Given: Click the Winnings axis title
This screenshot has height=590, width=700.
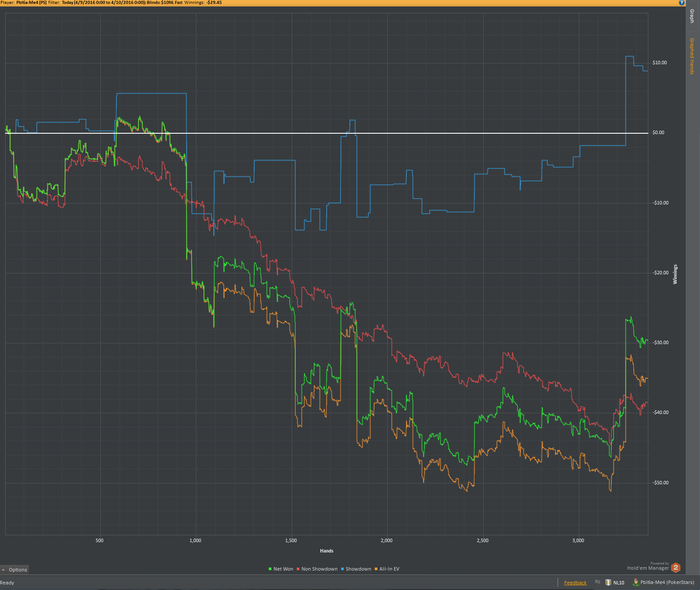Looking at the screenshot, I should point(675,274).
